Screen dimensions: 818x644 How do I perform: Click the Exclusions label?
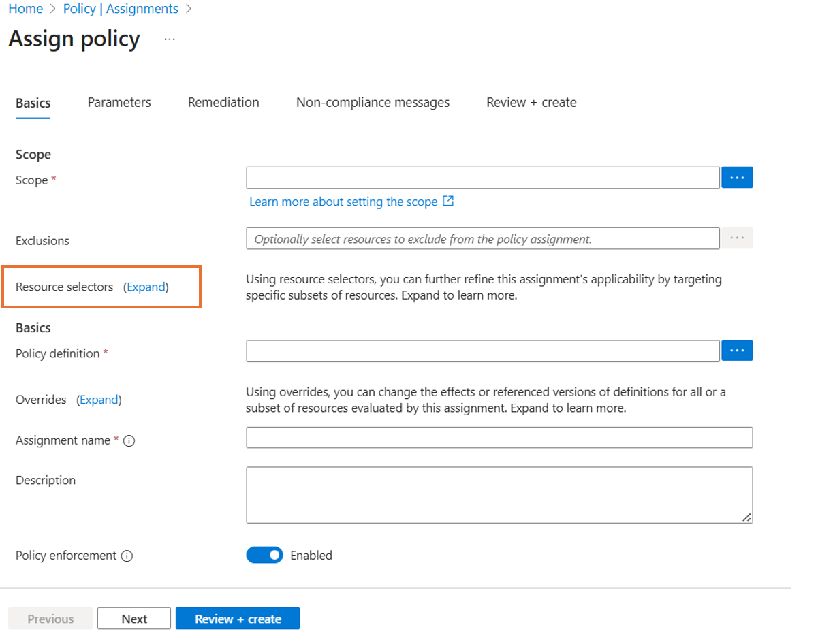click(42, 240)
